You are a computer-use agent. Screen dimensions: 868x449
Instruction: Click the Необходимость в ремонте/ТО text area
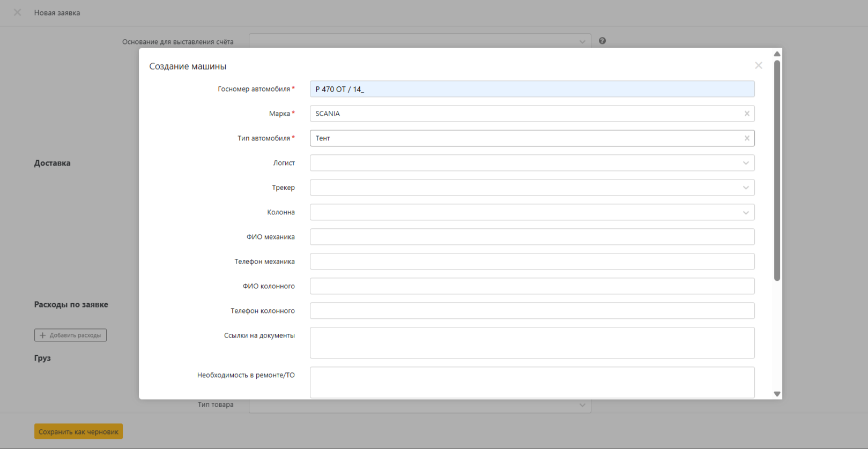point(532,383)
